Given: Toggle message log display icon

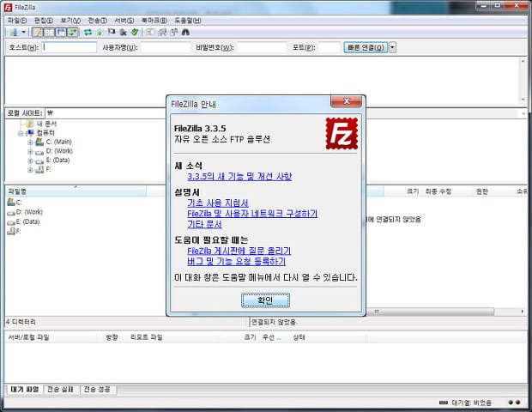Looking at the screenshot, I should pyautogui.click(x=37, y=33).
